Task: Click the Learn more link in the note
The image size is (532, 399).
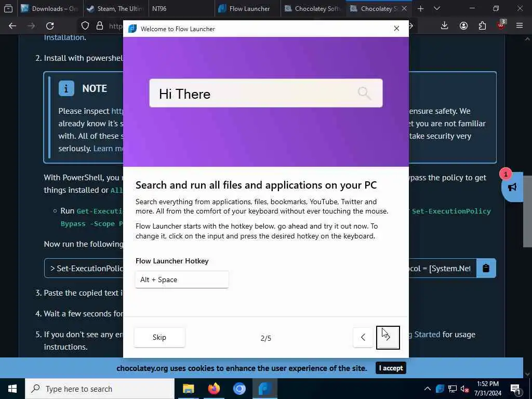Action: click(108, 149)
